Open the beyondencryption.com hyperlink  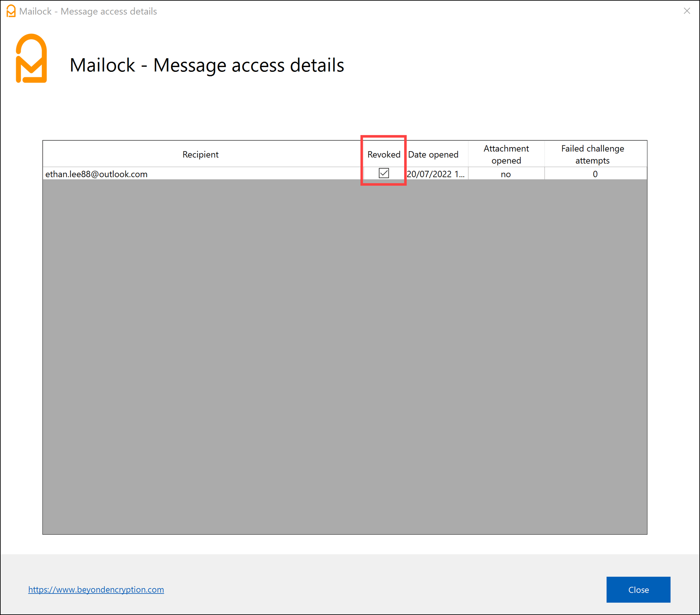[x=96, y=590]
